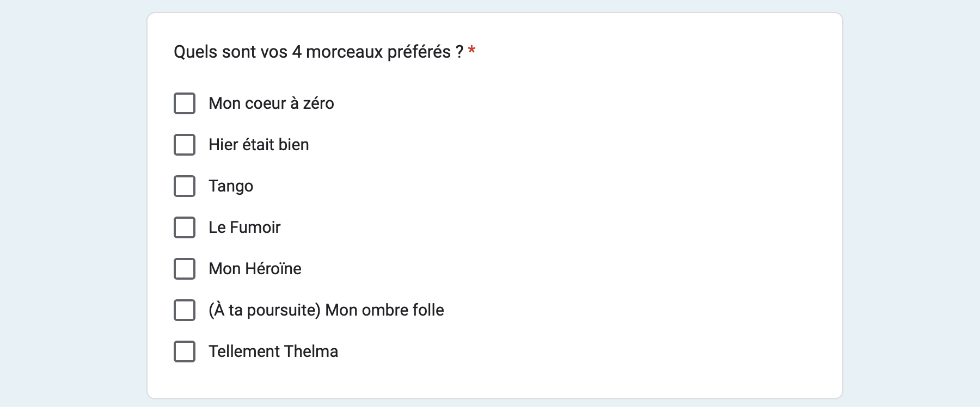Select the 'Tango' checkbox
Viewport: 980px width, 407px height.
click(185, 186)
